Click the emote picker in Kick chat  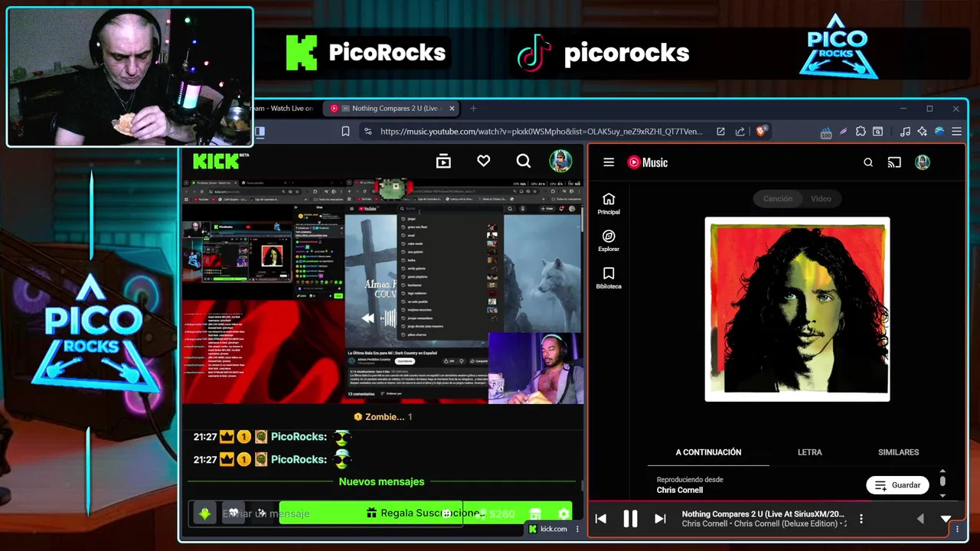coord(446,514)
